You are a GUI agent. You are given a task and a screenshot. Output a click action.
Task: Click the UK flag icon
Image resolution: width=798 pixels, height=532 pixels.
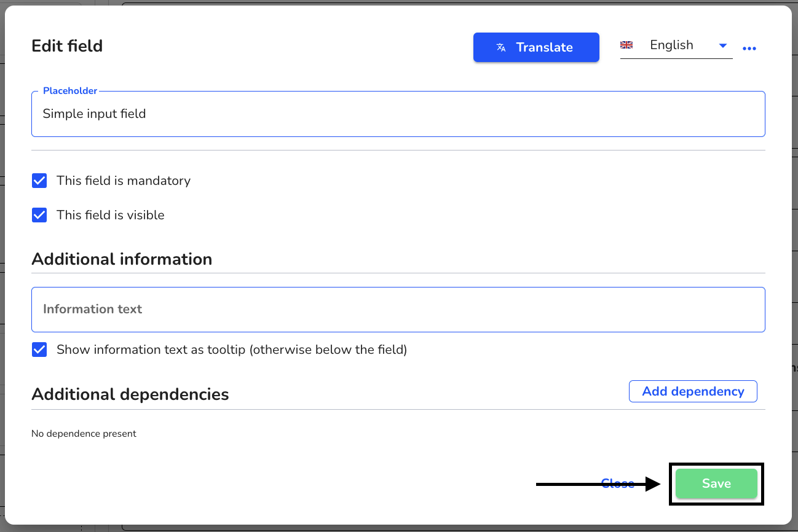[x=626, y=45]
